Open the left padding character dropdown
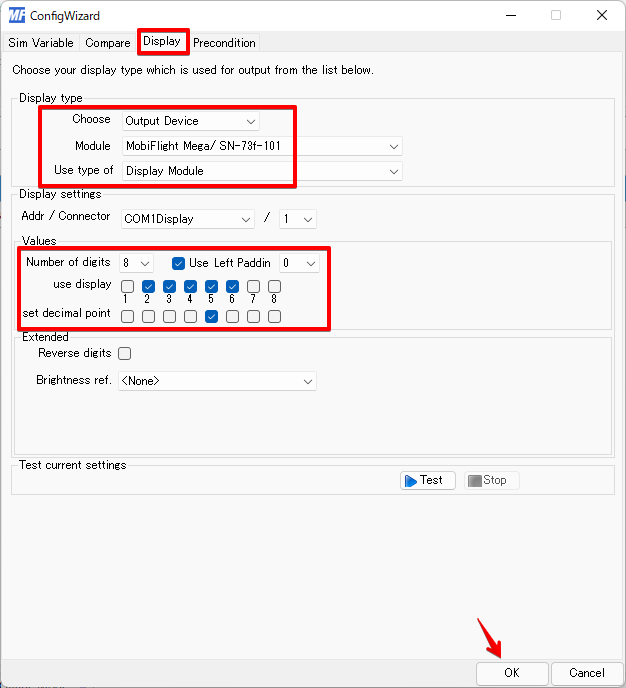Screen dimensions: 626x688 (x=300, y=263)
